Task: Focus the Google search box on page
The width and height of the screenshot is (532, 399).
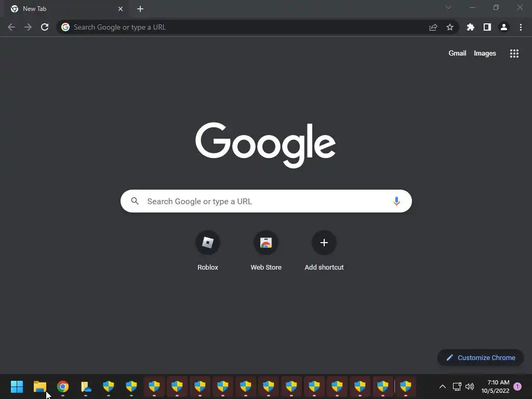Action: point(266,201)
